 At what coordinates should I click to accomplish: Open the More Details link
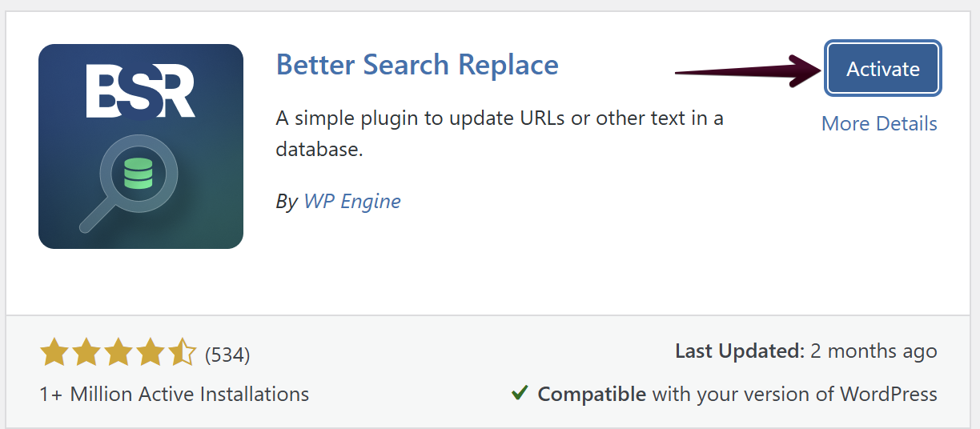coord(879,124)
